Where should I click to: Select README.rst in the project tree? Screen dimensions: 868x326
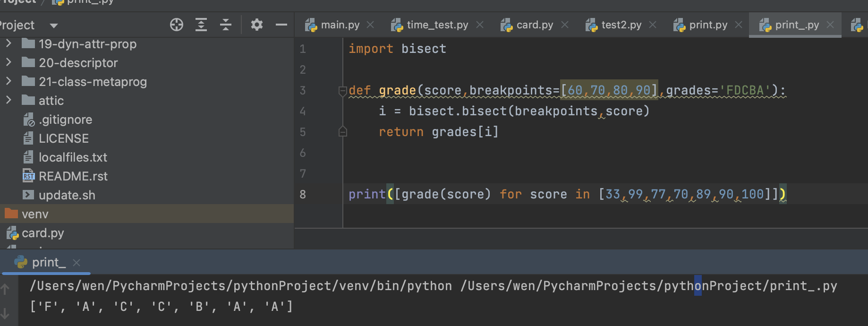(73, 176)
